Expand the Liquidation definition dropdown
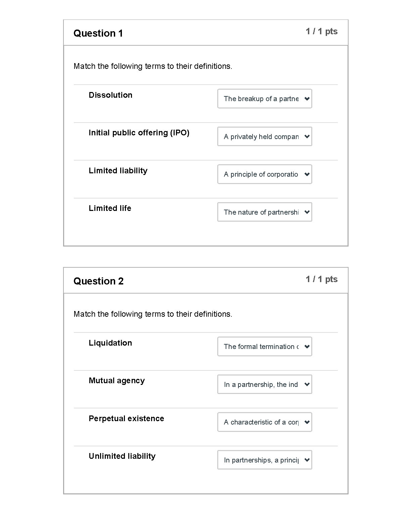Viewport: 411px width, 532px height. [265, 347]
